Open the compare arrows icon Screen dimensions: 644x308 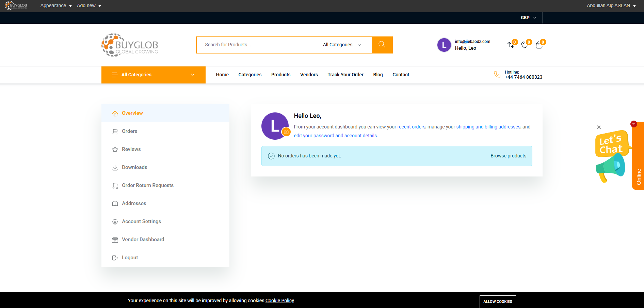[511, 45]
